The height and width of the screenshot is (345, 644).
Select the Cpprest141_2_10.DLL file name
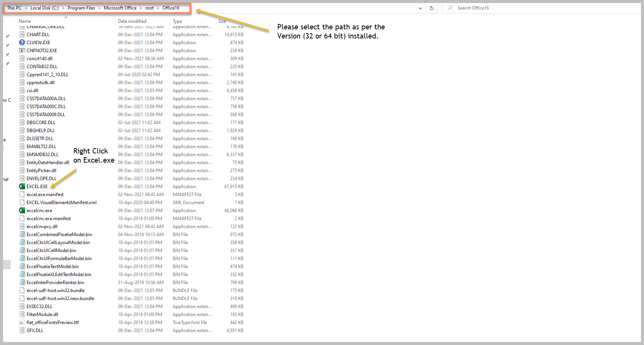pyautogui.click(x=48, y=75)
